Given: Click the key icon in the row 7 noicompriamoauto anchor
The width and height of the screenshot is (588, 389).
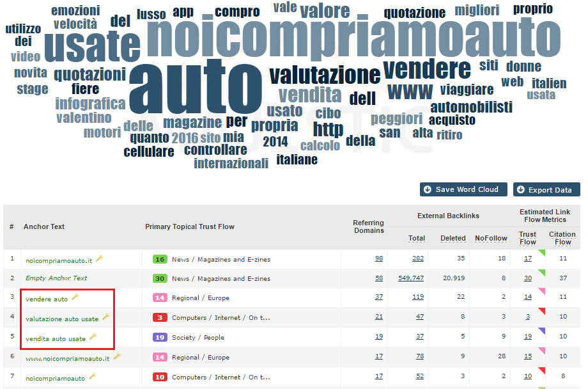Looking at the screenshot, I should [x=93, y=376].
